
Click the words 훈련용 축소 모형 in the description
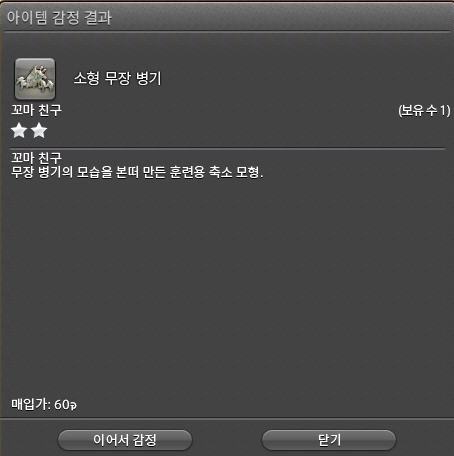tap(214, 172)
